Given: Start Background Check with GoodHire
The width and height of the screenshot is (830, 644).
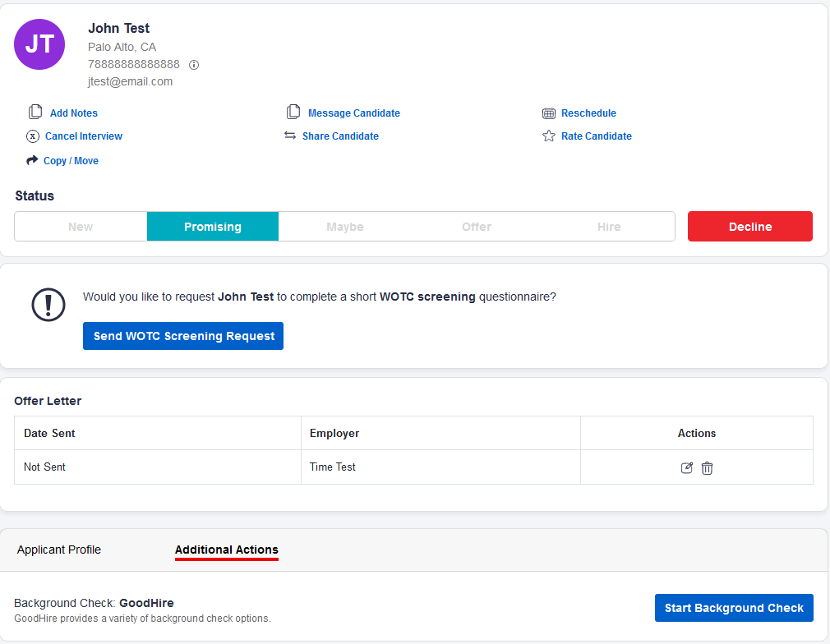Looking at the screenshot, I should (734, 608).
